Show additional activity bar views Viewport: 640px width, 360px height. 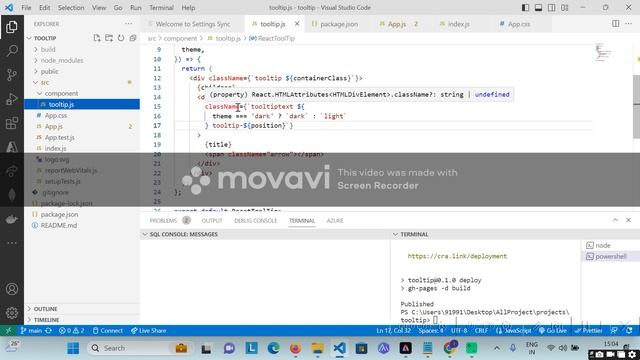click(x=12, y=243)
